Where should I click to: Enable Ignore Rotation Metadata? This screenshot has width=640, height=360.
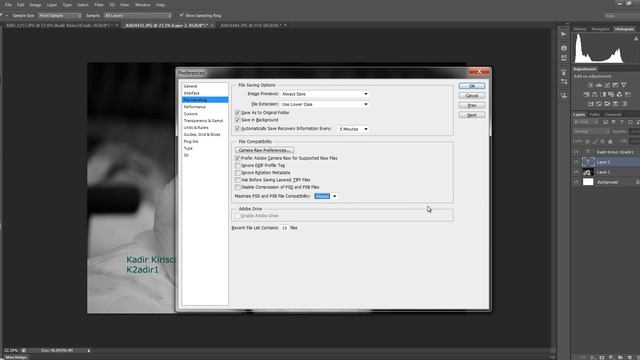click(x=238, y=173)
